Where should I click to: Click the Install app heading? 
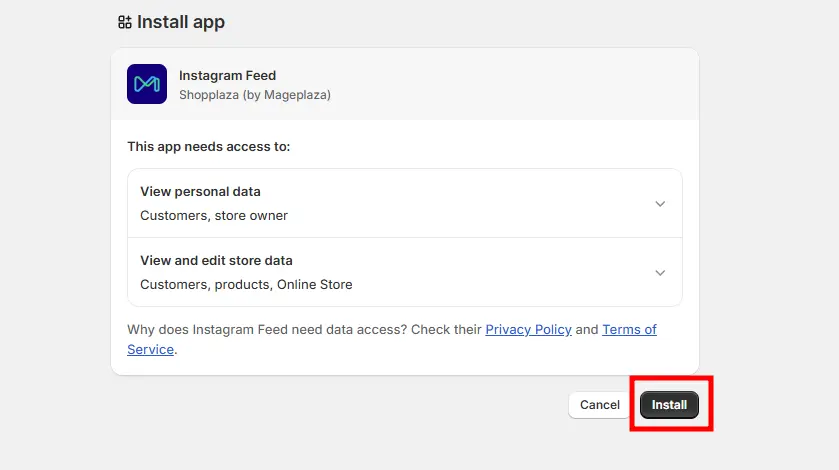tap(181, 22)
